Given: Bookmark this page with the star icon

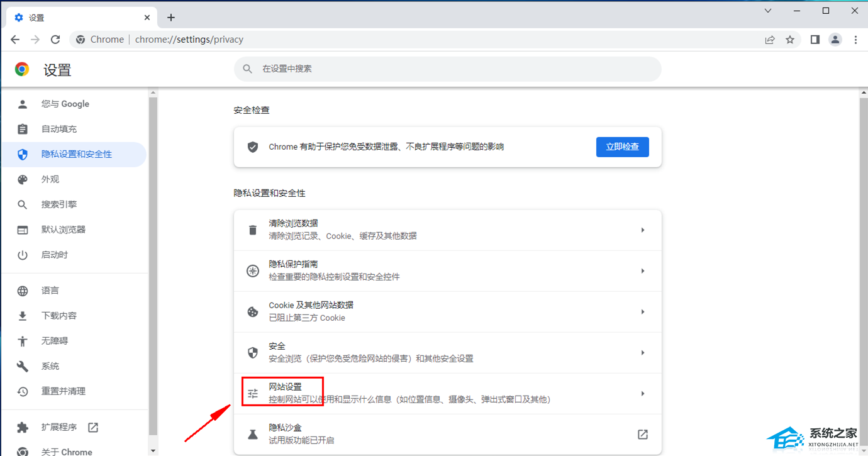Looking at the screenshot, I should point(790,40).
